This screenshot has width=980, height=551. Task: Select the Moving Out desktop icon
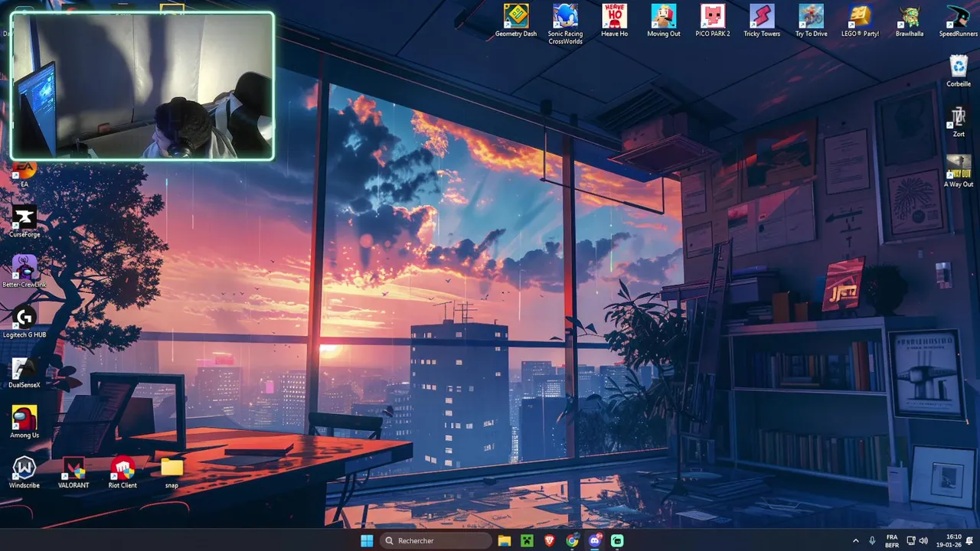663,21
